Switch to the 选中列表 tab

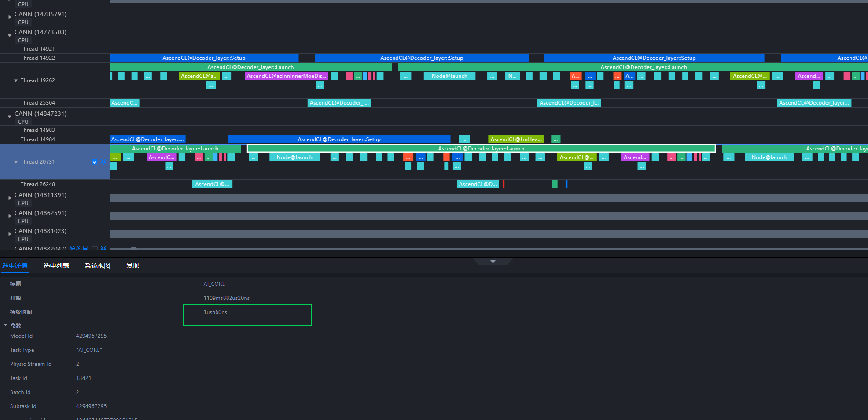point(56,266)
